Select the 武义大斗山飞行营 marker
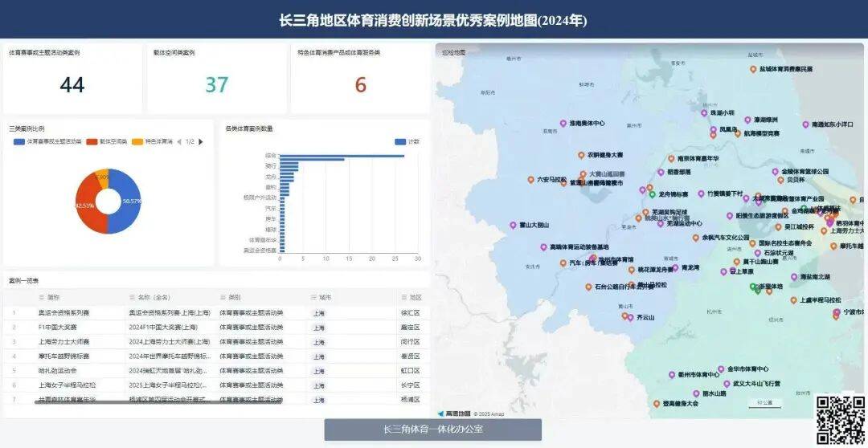The height and width of the screenshot is (448, 868). [727, 383]
